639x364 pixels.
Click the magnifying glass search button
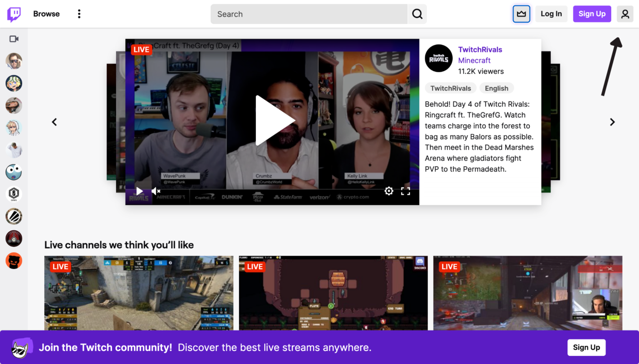417,14
